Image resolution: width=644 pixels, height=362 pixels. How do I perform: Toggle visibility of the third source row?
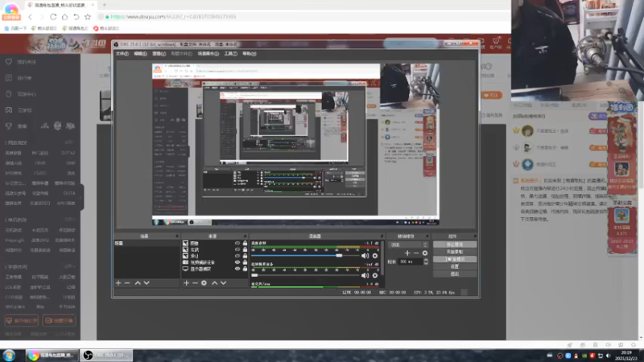237,256
